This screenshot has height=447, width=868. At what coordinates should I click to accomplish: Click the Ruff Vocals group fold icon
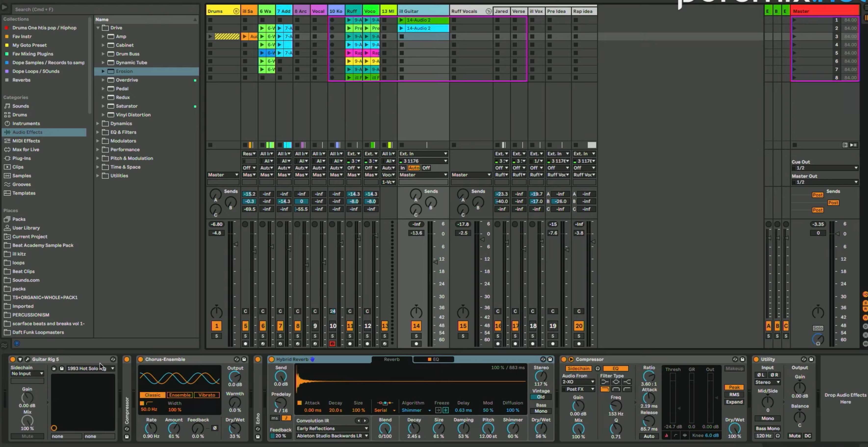pyautogui.click(x=488, y=11)
